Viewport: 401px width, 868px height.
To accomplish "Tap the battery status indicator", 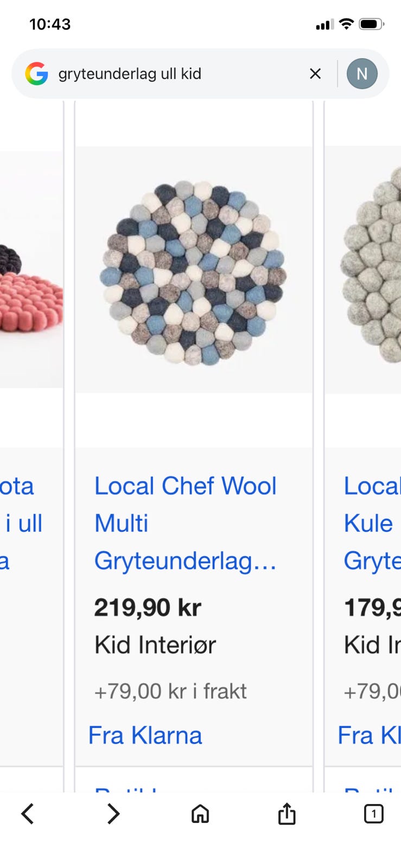I will (372, 24).
